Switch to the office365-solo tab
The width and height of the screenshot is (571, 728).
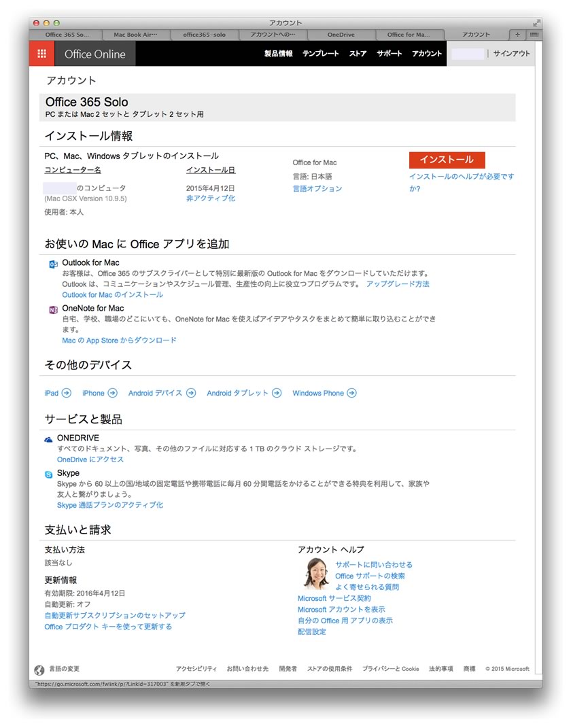point(204,35)
